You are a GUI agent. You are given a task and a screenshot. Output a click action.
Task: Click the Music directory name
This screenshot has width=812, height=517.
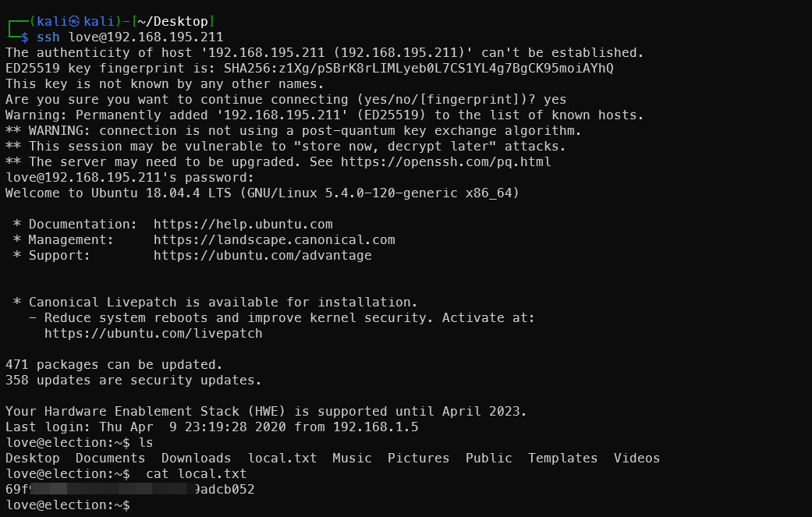coord(352,458)
